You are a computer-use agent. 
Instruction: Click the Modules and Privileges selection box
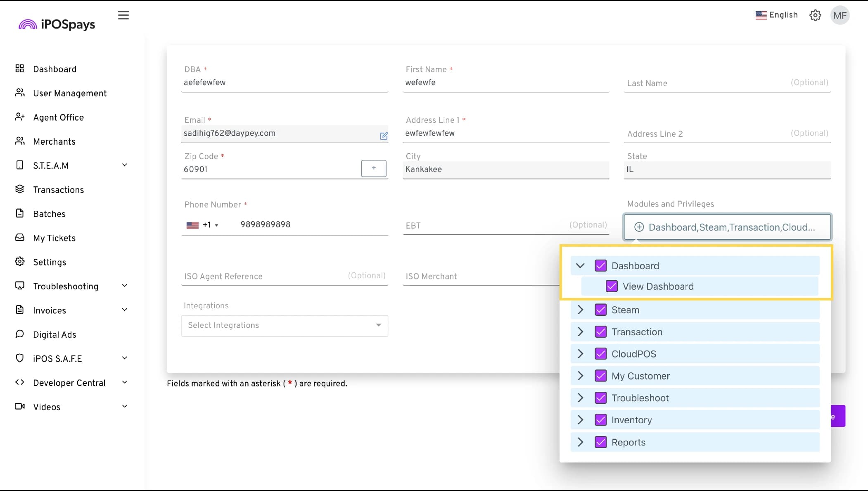(727, 227)
